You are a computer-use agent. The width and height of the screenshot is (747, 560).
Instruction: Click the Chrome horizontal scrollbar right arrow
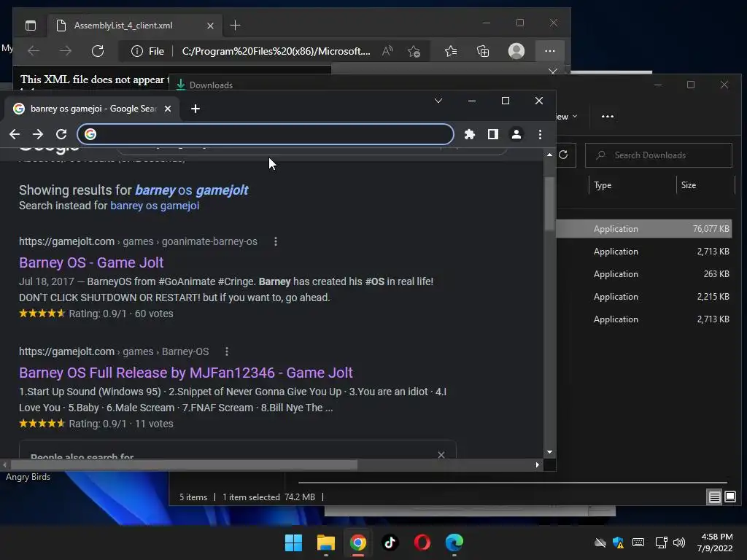538,464
